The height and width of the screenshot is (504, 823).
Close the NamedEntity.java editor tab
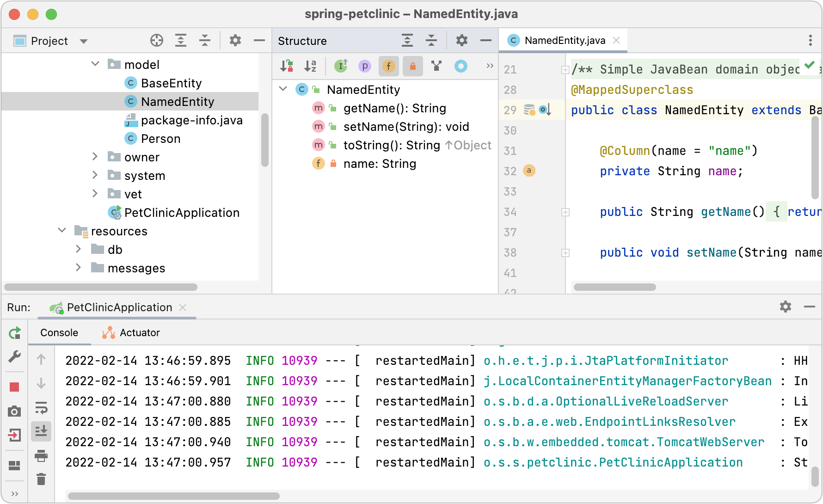[616, 41]
